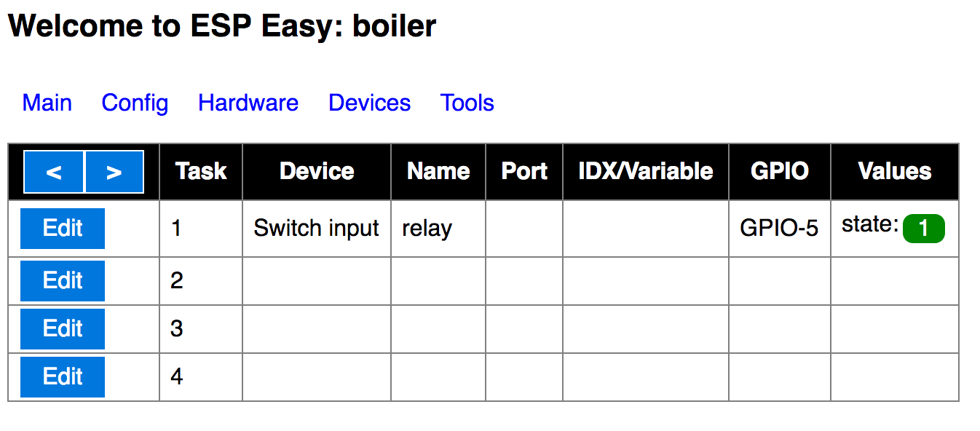The width and height of the screenshot is (980, 431).
Task: Select the Values column header
Action: [x=895, y=171]
